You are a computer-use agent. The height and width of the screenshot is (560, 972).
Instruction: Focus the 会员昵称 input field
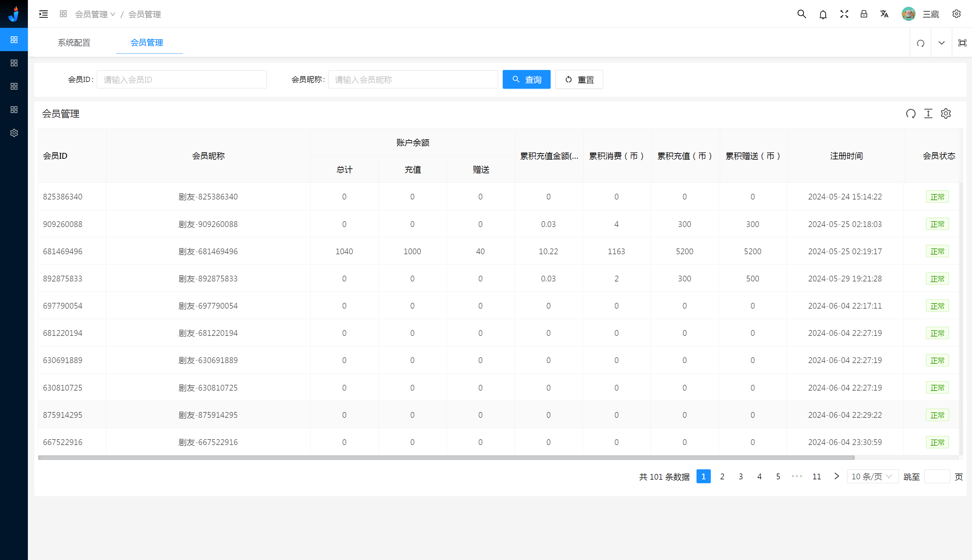tap(413, 80)
